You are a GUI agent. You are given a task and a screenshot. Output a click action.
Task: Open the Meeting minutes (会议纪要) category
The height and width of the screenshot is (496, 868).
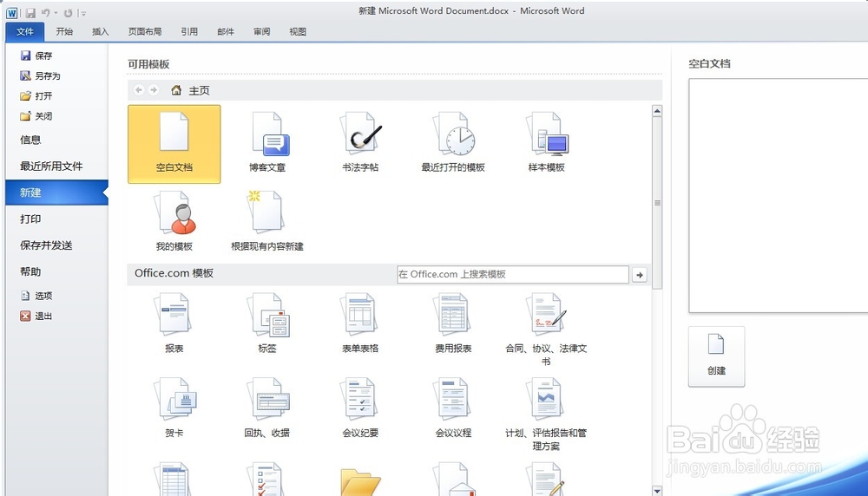360,408
